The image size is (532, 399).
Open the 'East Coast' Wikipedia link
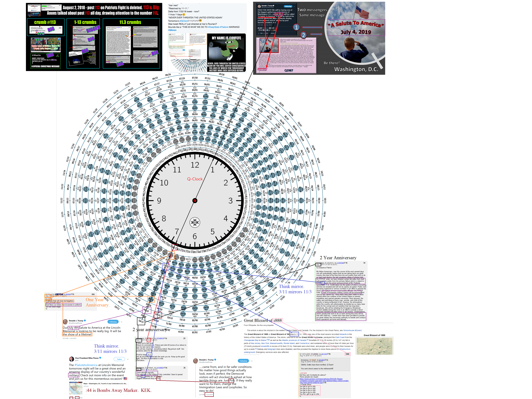[x=340, y=337]
